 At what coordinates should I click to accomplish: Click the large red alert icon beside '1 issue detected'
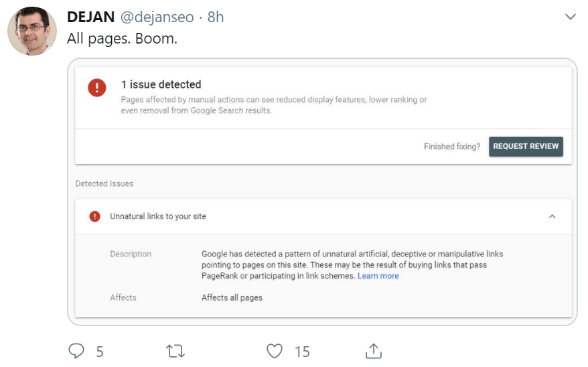(x=97, y=88)
